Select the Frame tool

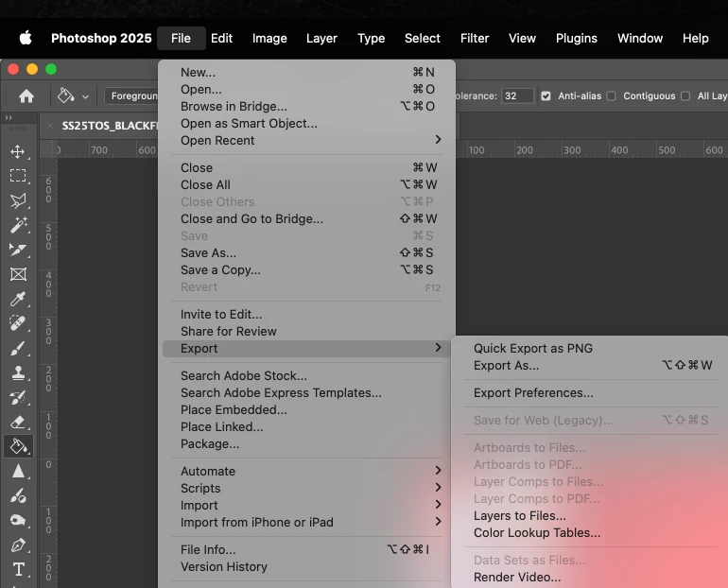18,274
